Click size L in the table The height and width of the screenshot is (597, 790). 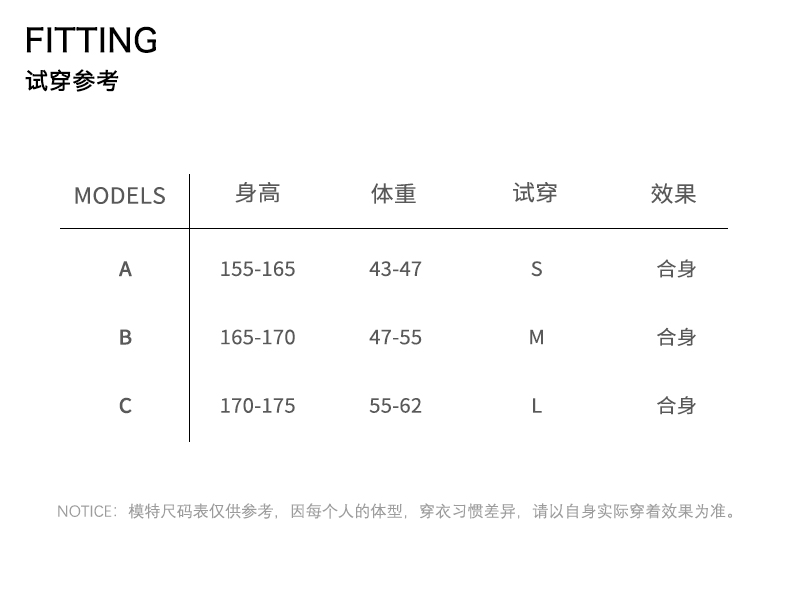[536, 405]
